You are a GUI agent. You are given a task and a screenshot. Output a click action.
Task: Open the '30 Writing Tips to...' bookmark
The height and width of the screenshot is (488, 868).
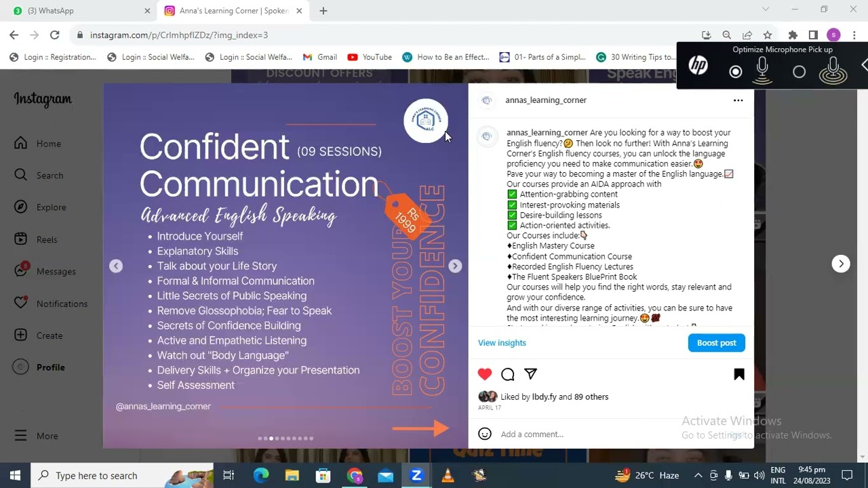[635, 57]
